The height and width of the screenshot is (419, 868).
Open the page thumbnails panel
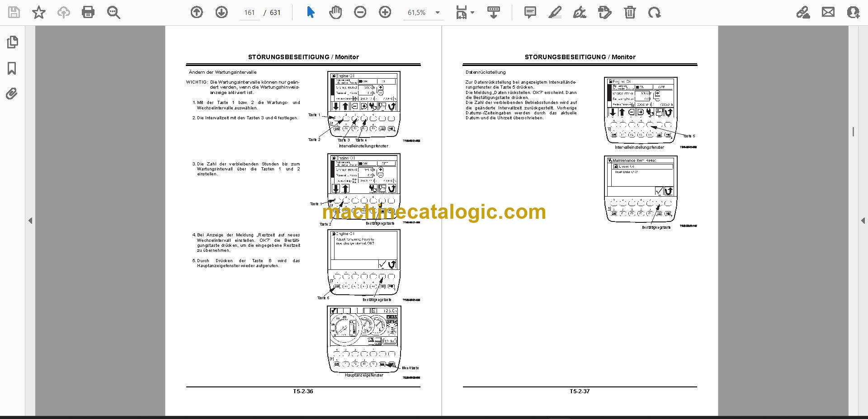[12, 42]
